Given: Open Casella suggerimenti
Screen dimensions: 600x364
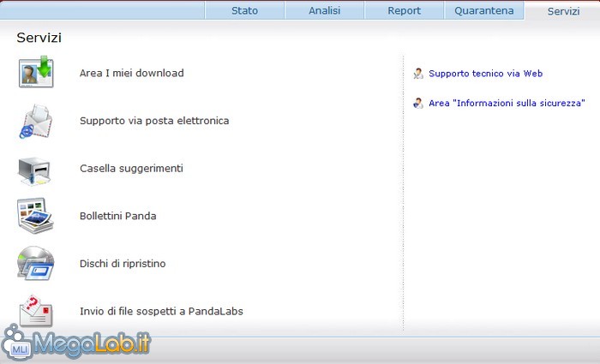Looking at the screenshot, I should tap(131, 168).
